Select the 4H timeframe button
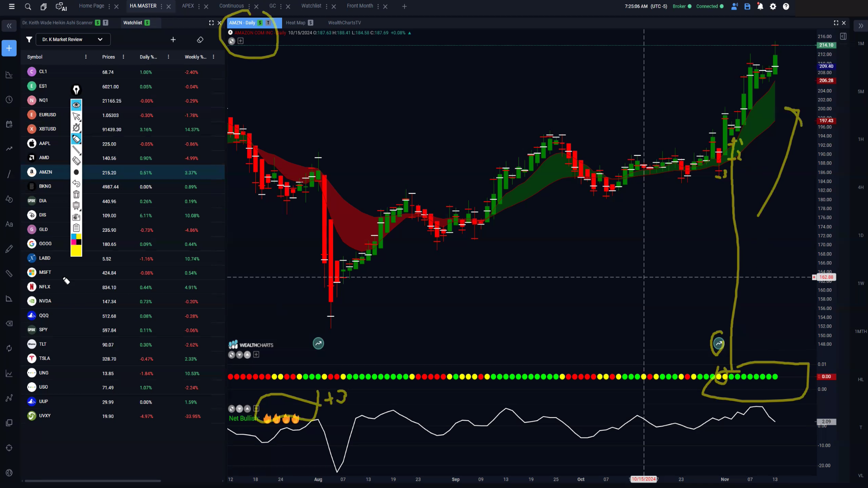Image resolution: width=868 pixels, height=488 pixels. tap(861, 188)
